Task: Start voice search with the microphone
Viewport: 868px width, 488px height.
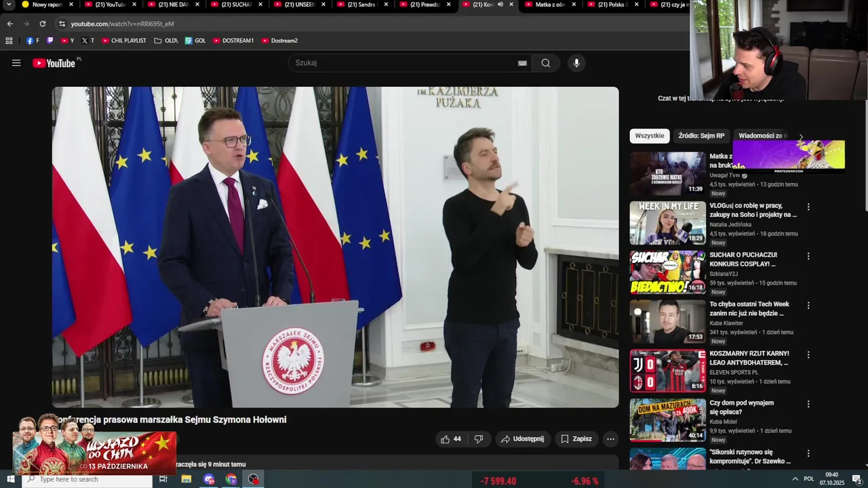Action: [x=576, y=63]
